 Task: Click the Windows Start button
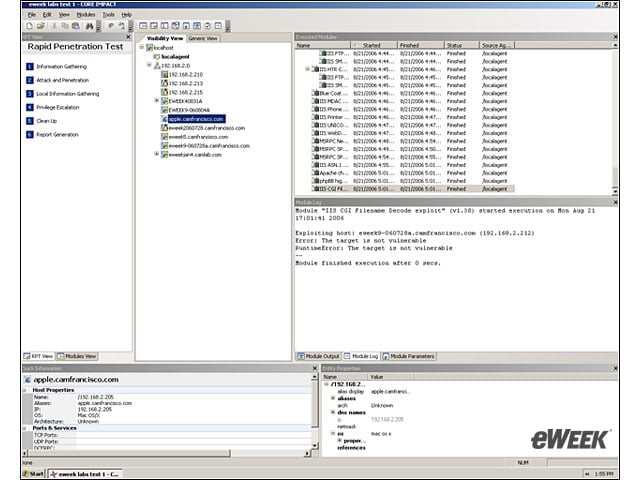click(33, 473)
